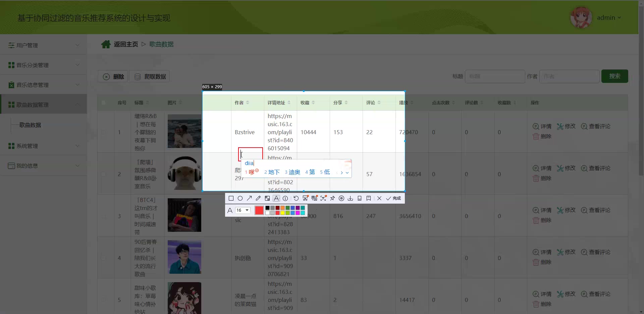This screenshot has height=314, width=644.
Task: Expand the 系统管理 sidebar menu
Action: (44, 146)
